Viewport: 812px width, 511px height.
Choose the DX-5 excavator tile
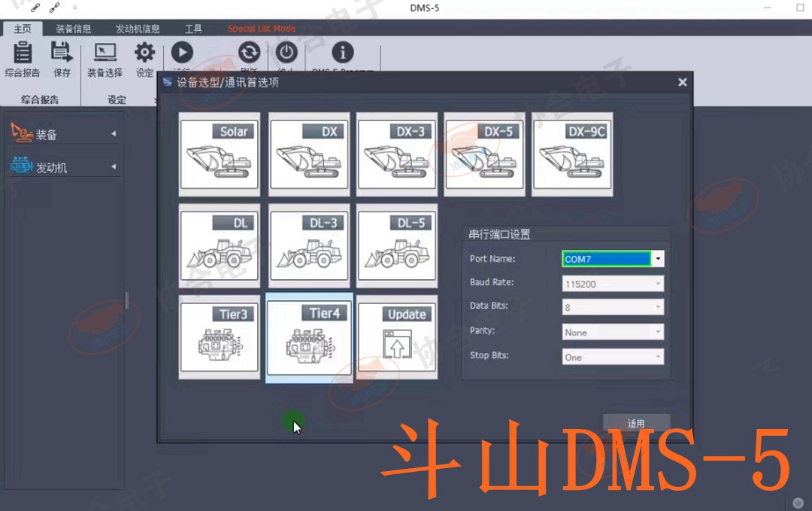485,154
